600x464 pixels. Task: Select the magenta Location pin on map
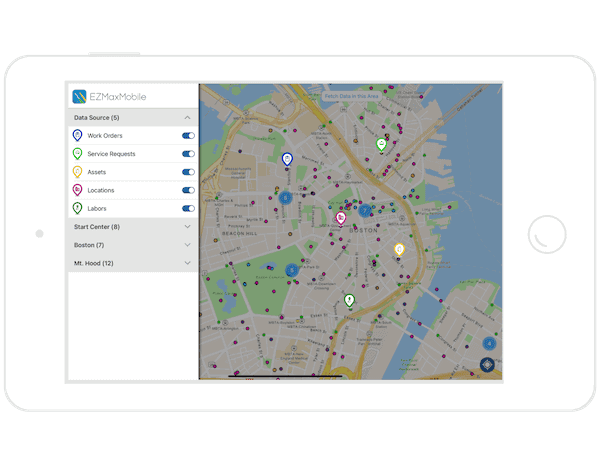click(x=341, y=218)
